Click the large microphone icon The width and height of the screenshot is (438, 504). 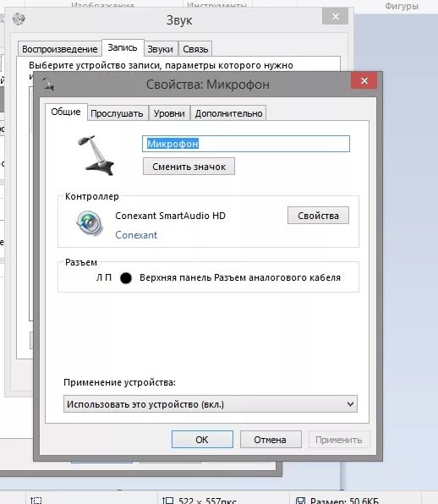pyautogui.click(x=96, y=156)
